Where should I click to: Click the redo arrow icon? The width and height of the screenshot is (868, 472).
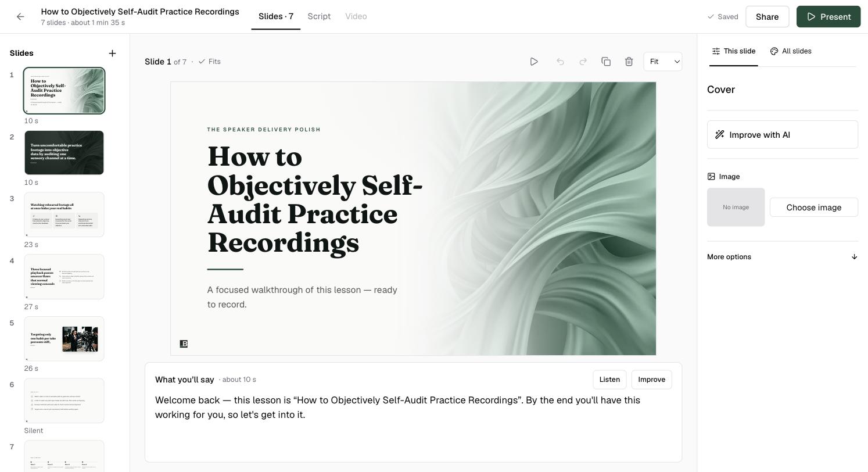pyautogui.click(x=583, y=62)
